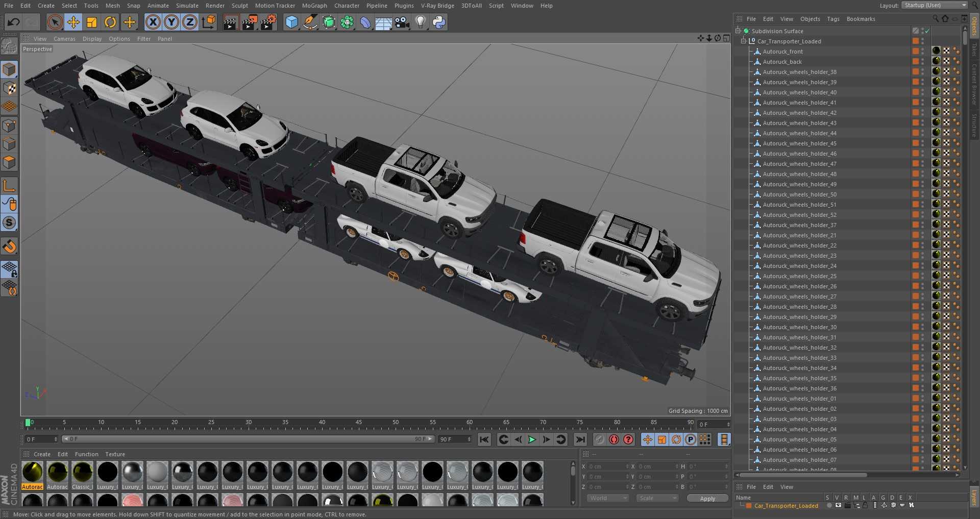Screen dimensions: 980x519
Task: Select the Classic_ material swatch
Action: click(x=82, y=475)
